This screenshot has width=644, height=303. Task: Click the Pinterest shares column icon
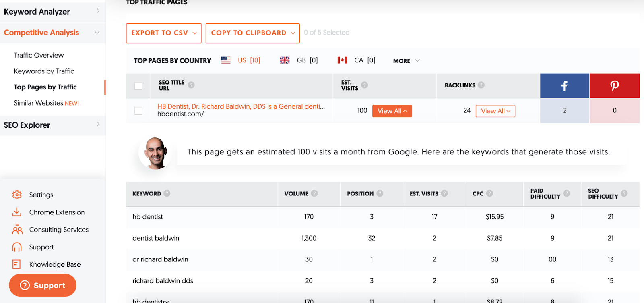point(614,85)
